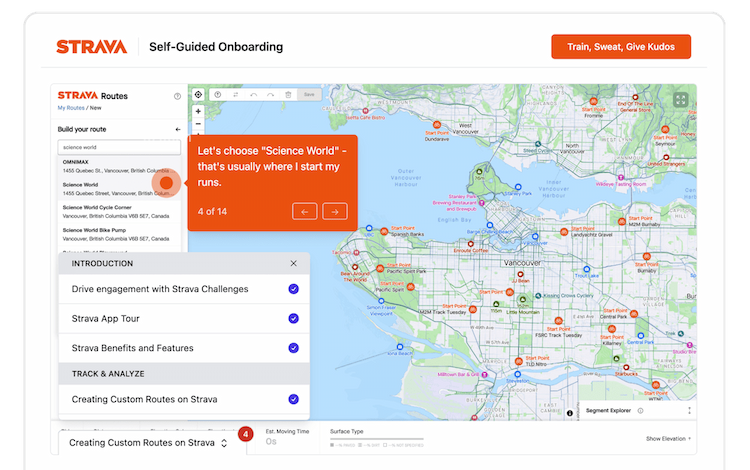750x470 pixels.
Task: Toggle checkmark for Strava Benefits and Features
Action: 293,348
